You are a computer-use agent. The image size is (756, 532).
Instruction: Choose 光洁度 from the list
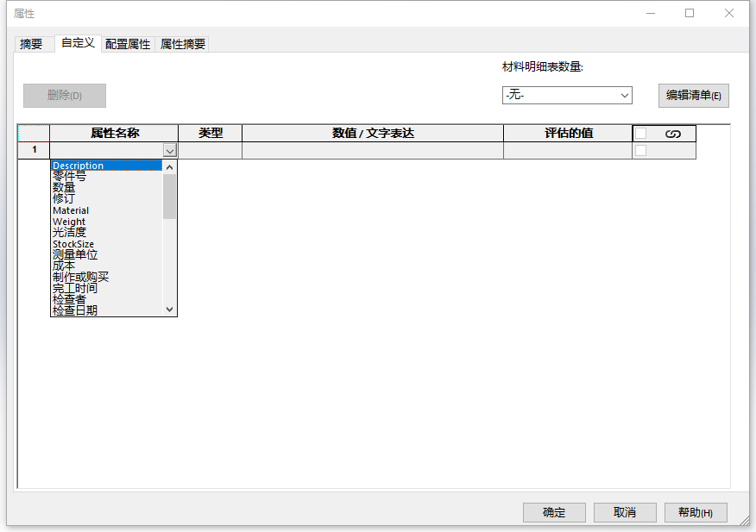pos(106,232)
